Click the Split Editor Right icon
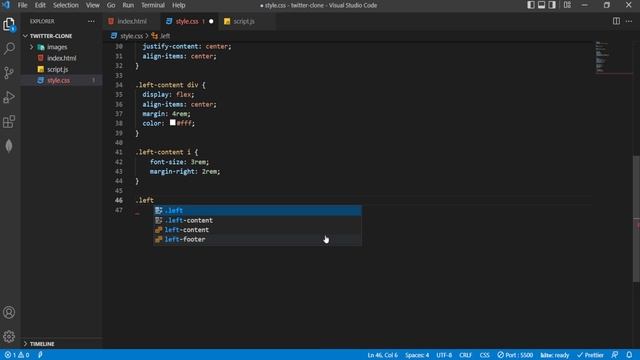 pyautogui.click(x=616, y=21)
